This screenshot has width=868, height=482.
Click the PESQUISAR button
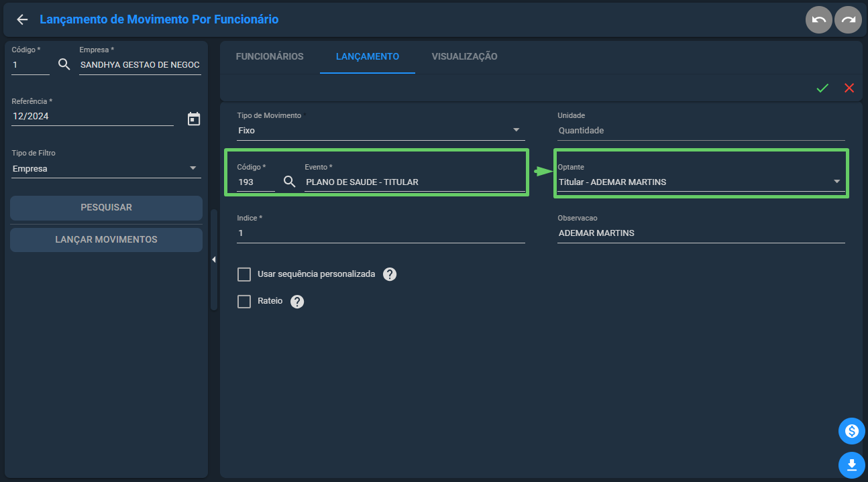pos(106,208)
